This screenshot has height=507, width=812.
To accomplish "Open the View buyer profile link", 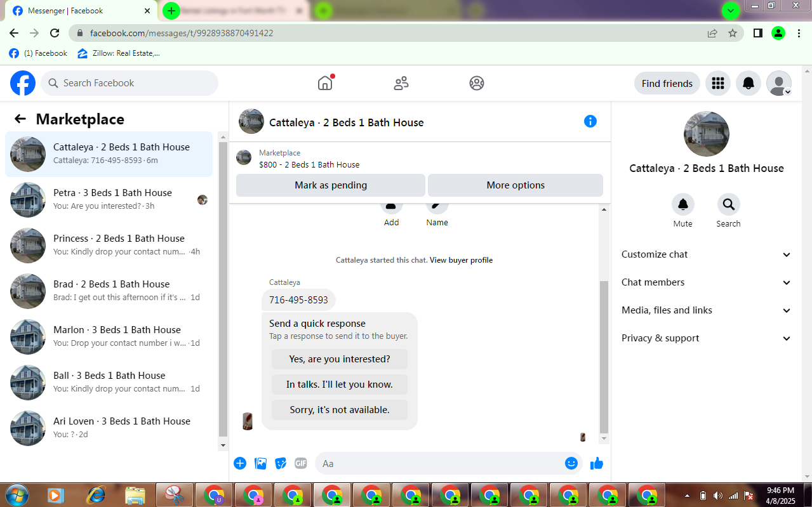I will coord(461,260).
